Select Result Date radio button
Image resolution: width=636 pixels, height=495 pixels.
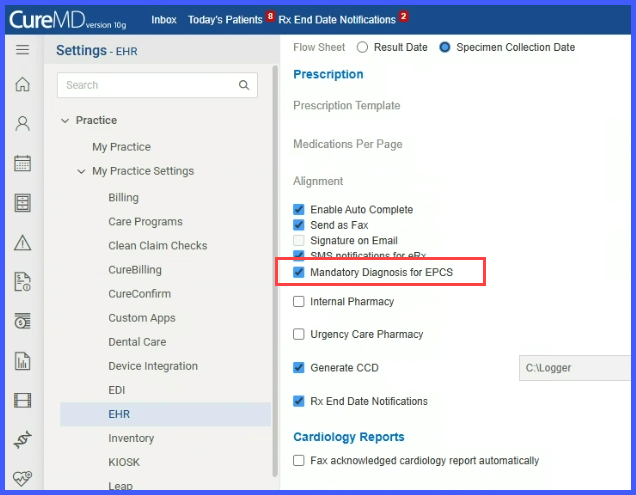[x=362, y=47]
